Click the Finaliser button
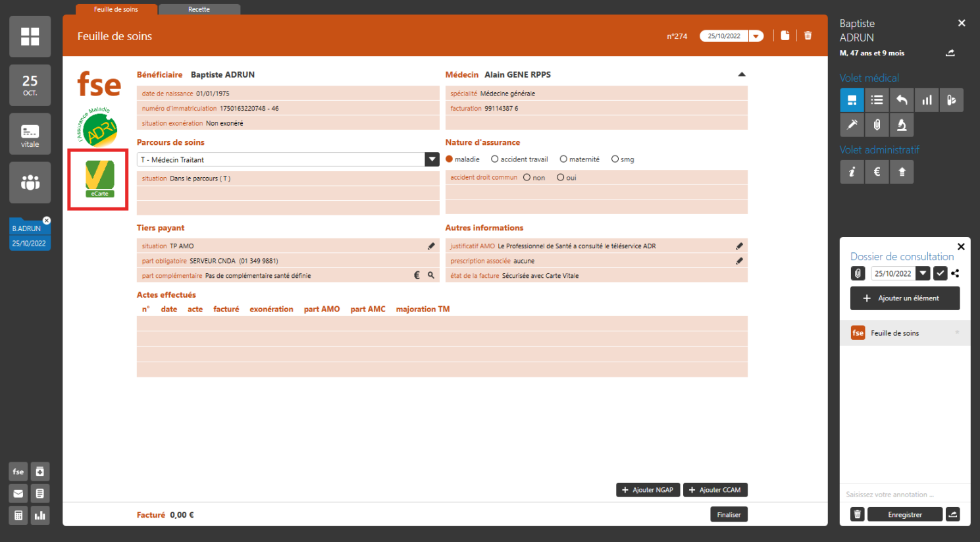The height and width of the screenshot is (542, 980). 729,515
